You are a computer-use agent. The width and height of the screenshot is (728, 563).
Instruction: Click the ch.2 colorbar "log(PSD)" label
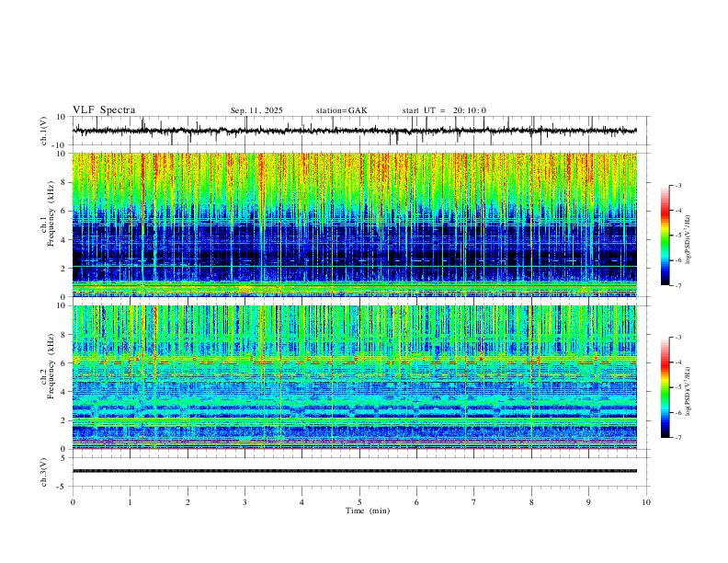[x=688, y=391]
